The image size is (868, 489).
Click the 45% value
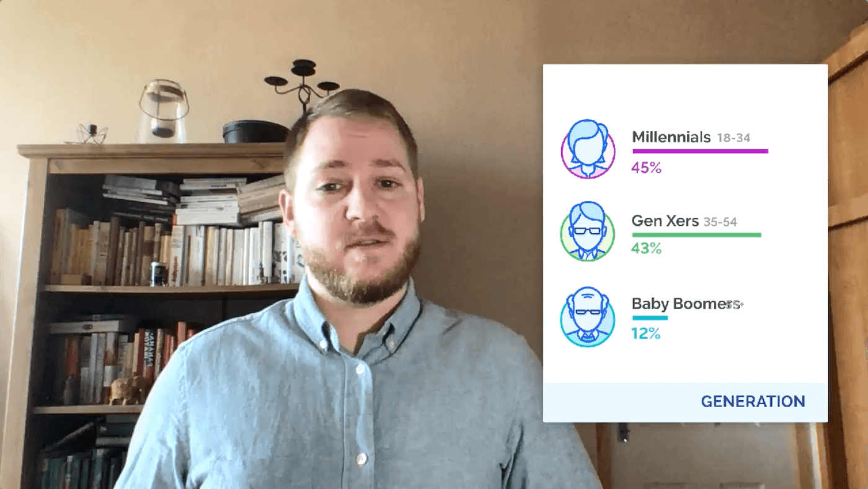point(647,168)
